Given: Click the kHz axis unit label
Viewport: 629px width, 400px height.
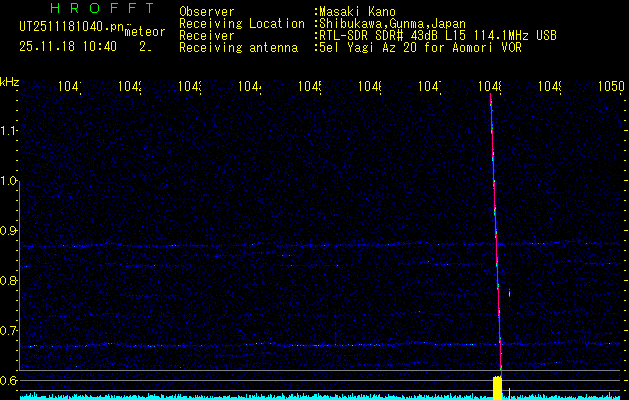Looking at the screenshot, I should 10,81.
